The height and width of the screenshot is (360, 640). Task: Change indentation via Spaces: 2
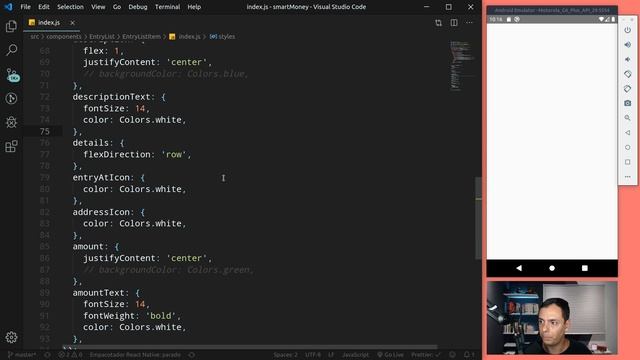pos(285,355)
